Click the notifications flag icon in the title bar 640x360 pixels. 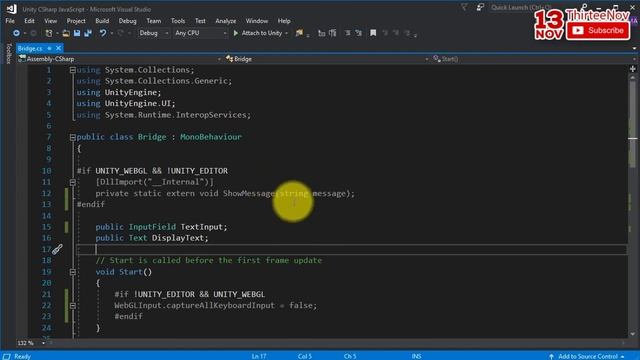464,7
